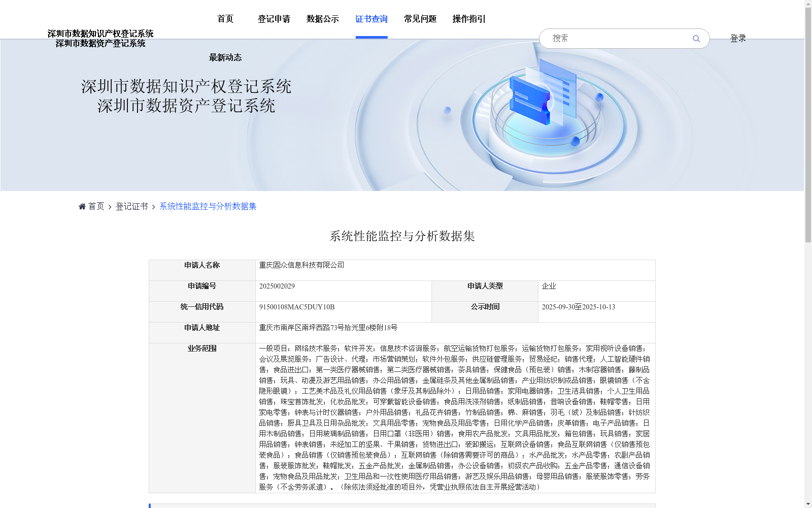Image resolution: width=812 pixels, height=508 pixels.
Task: Click the site logo title text
Action: tap(100, 39)
